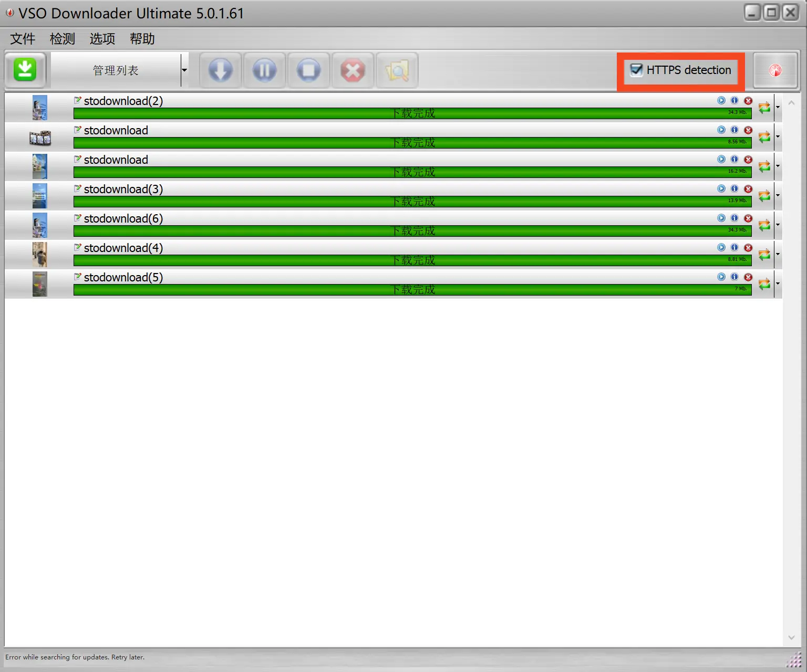Click the 管理列表 button
Viewport: 807px width, 672px height.
116,70
